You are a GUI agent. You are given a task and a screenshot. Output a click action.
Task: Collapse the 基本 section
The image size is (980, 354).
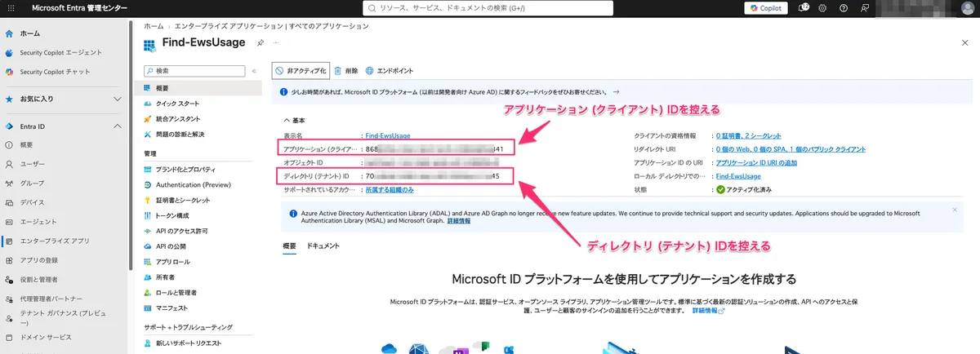point(293,120)
